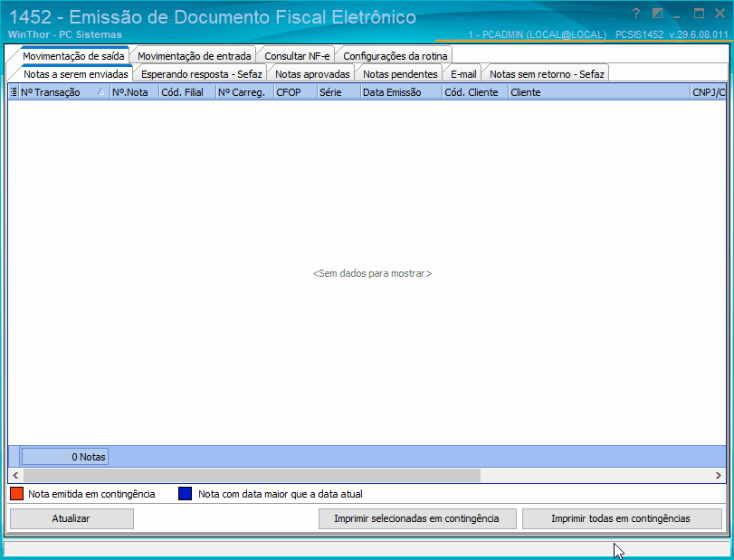
Task: Minimize the 1452 window
Action: [677, 15]
